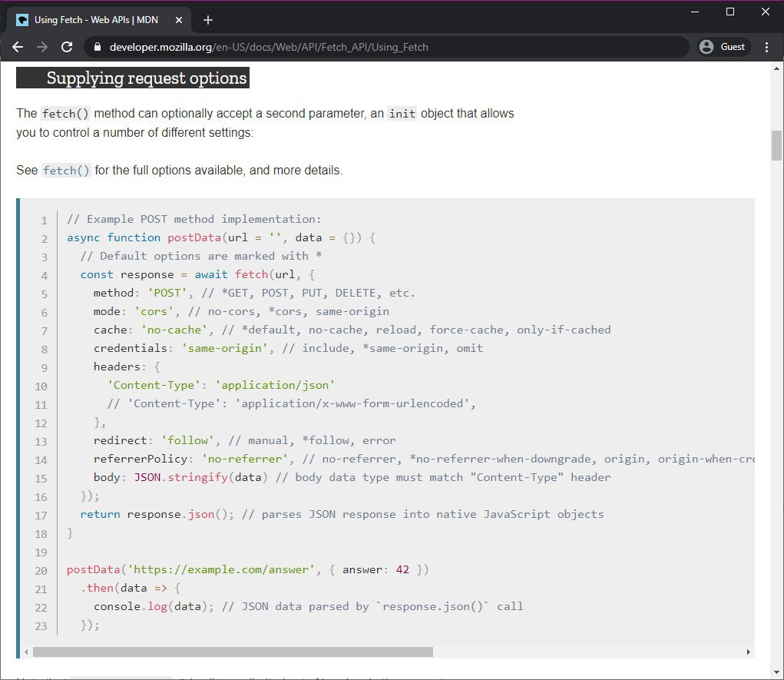784x680 pixels.
Task: Click the number 42 on line 20
Action: (x=402, y=569)
